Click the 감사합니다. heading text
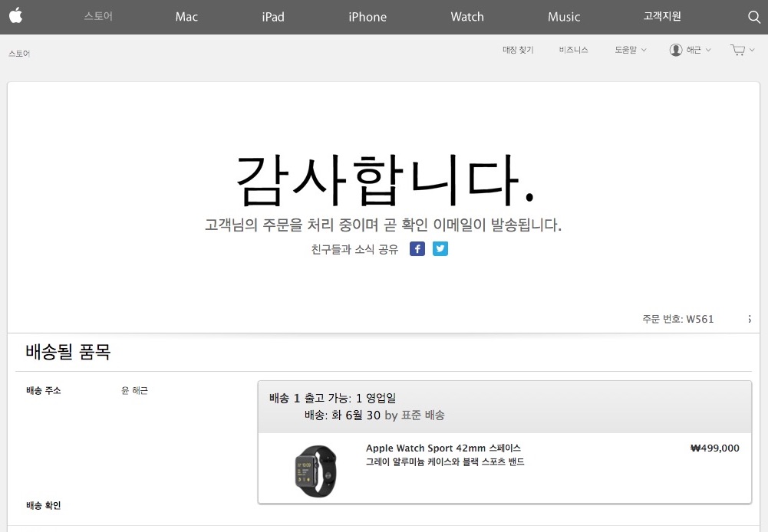 coord(385,179)
